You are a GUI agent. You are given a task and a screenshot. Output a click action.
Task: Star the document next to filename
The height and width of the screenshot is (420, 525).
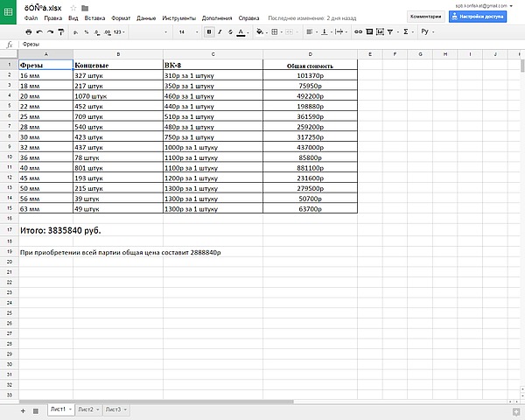(72, 8)
